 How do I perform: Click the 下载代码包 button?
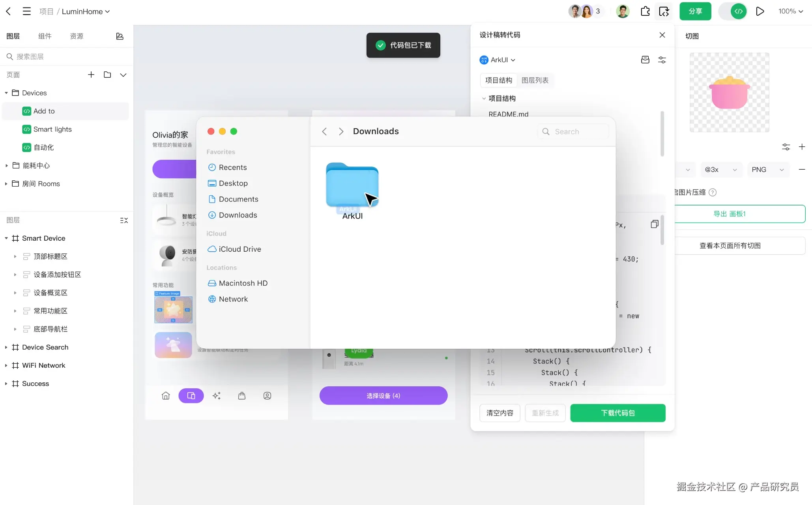617,413
